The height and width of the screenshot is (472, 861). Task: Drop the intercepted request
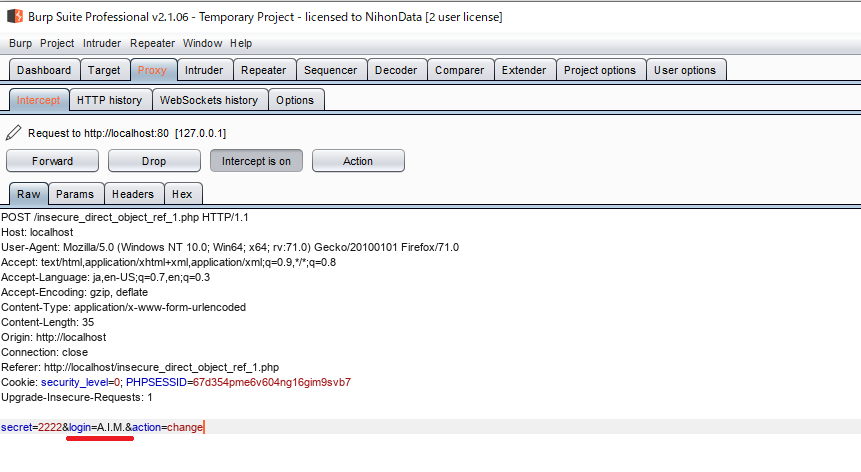tap(154, 161)
